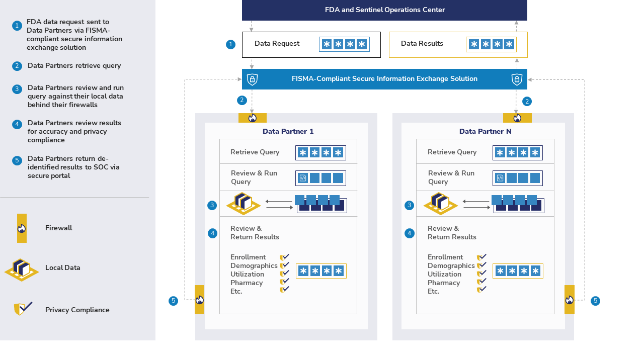Click Review & Return Results text in Data Partner 1
644x362 pixels.
255,233
